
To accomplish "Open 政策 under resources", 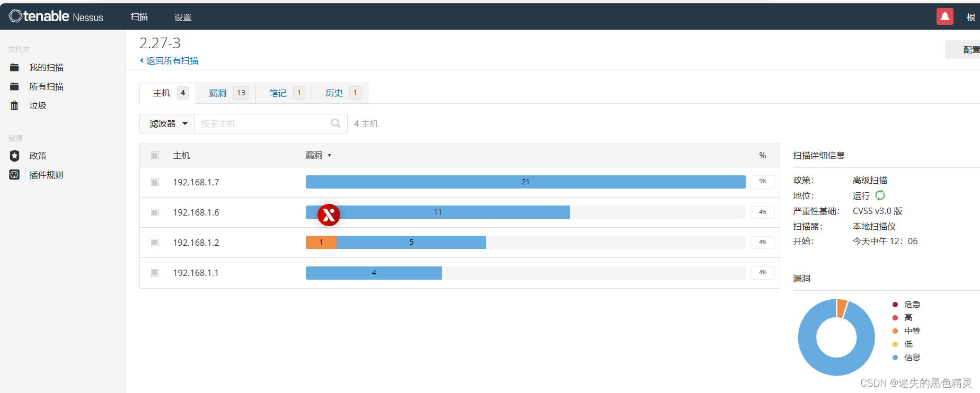I will (x=38, y=156).
